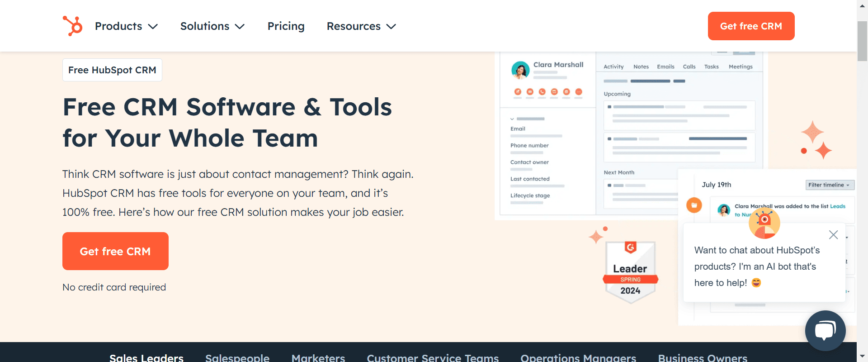868x362 pixels.
Task: Click the Emails tab in CRM preview
Action: click(x=665, y=67)
